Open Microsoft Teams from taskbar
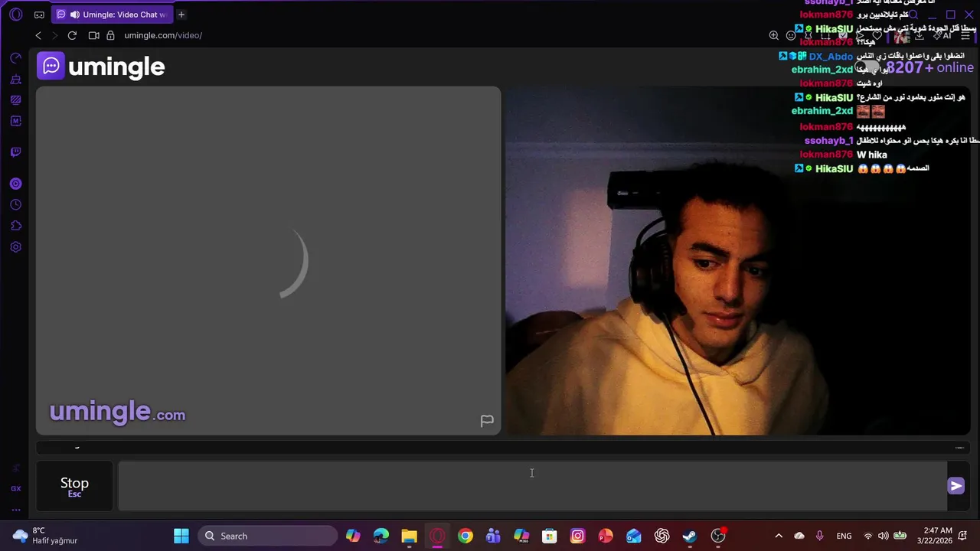Image resolution: width=980 pixels, height=551 pixels. pyautogui.click(x=493, y=536)
